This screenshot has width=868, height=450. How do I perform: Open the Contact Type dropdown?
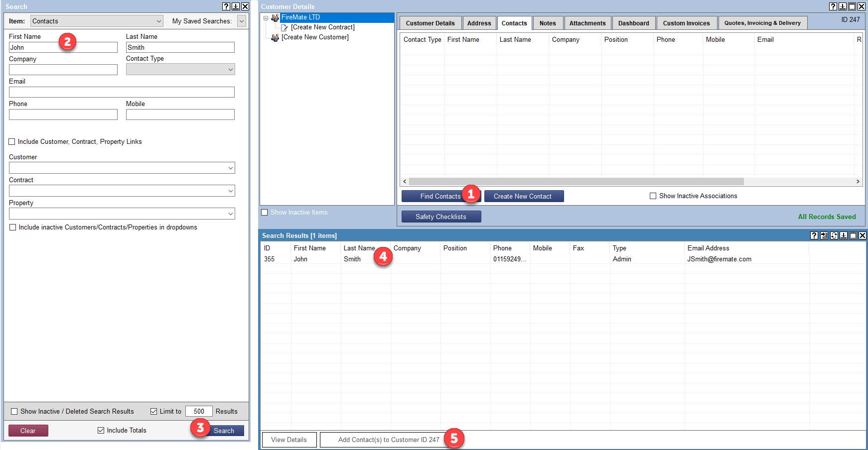pyautogui.click(x=180, y=69)
